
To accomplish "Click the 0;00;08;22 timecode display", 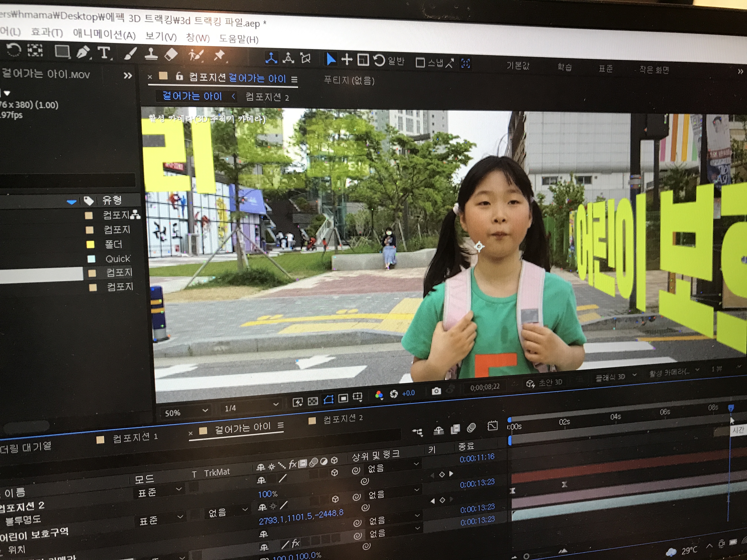I will [x=485, y=387].
